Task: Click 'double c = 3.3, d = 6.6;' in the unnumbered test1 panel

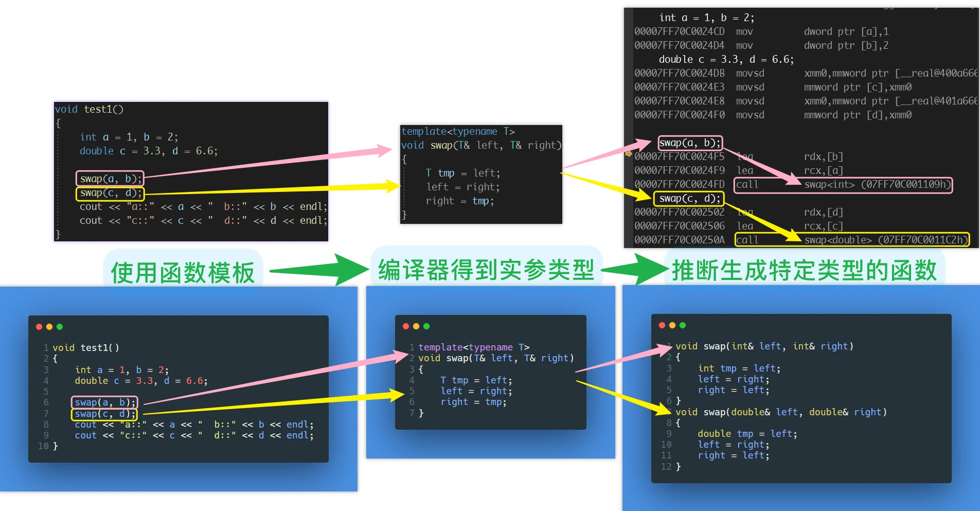Action: click(x=149, y=151)
